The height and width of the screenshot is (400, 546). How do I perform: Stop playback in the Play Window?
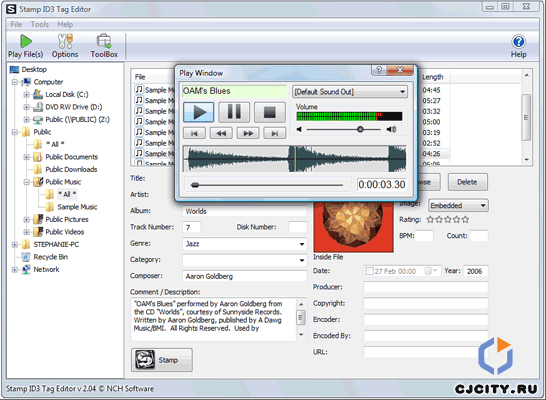pos(270,112)
